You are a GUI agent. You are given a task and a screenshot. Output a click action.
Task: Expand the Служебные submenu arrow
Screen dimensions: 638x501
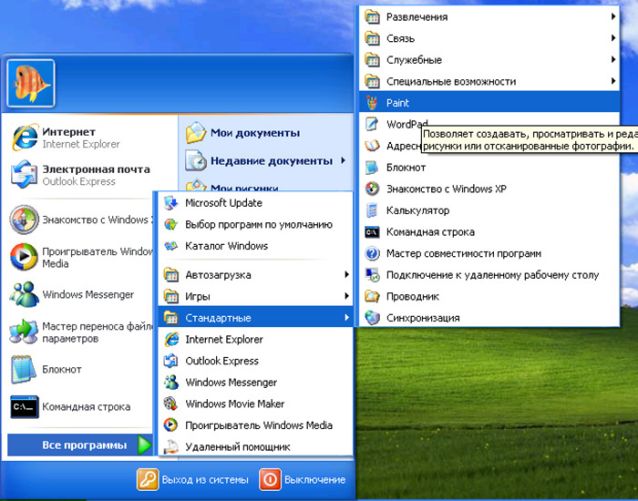[x=613, y=60]
